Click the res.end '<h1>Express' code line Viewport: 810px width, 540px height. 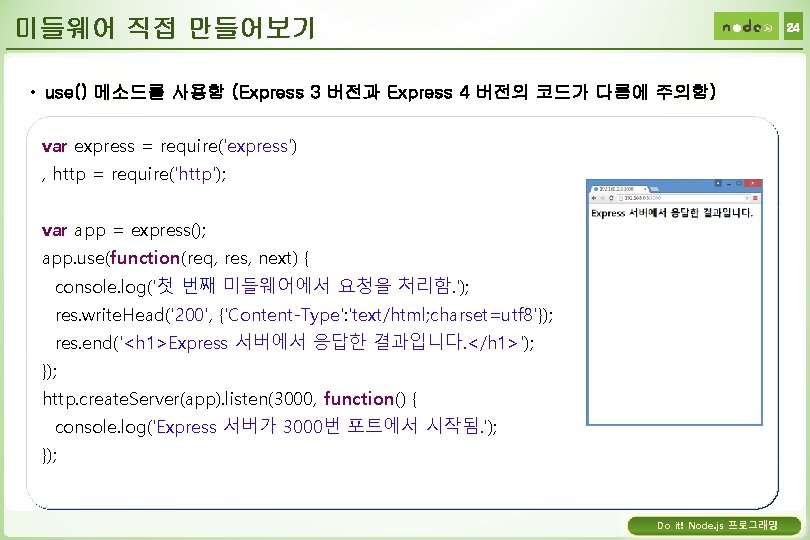[295, 342]
